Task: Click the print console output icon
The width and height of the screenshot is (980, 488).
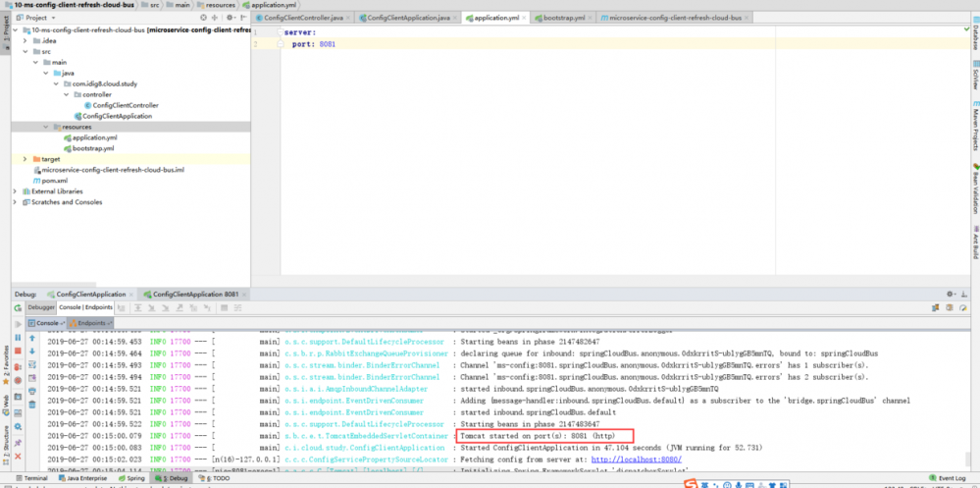Action: coord(32,389)
